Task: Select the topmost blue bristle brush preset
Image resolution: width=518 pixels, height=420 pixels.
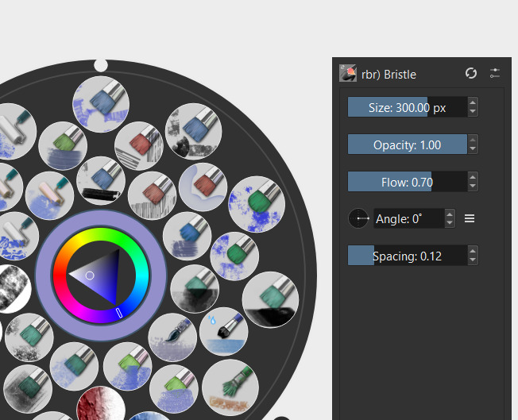Action: coord(100,104)
